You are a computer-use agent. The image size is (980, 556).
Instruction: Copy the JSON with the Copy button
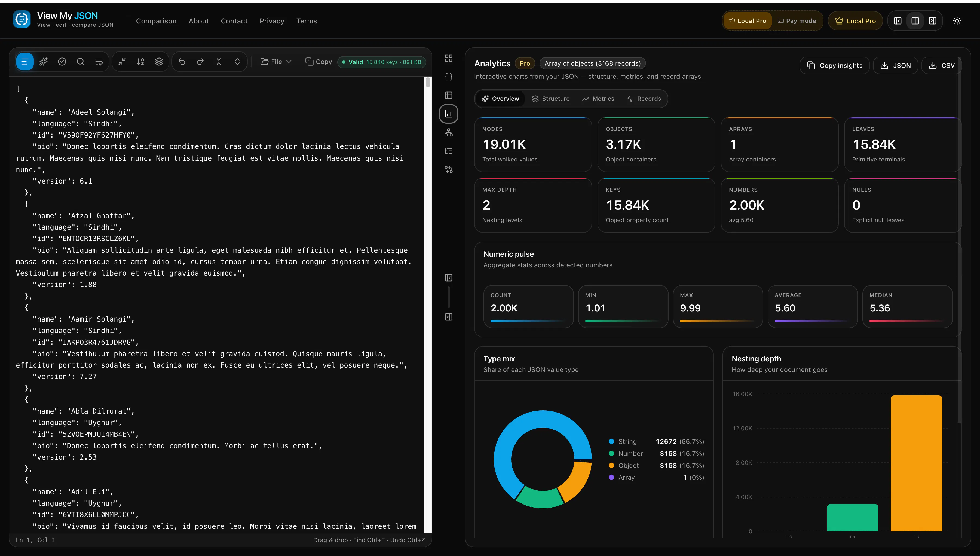[x=319, y=62]
